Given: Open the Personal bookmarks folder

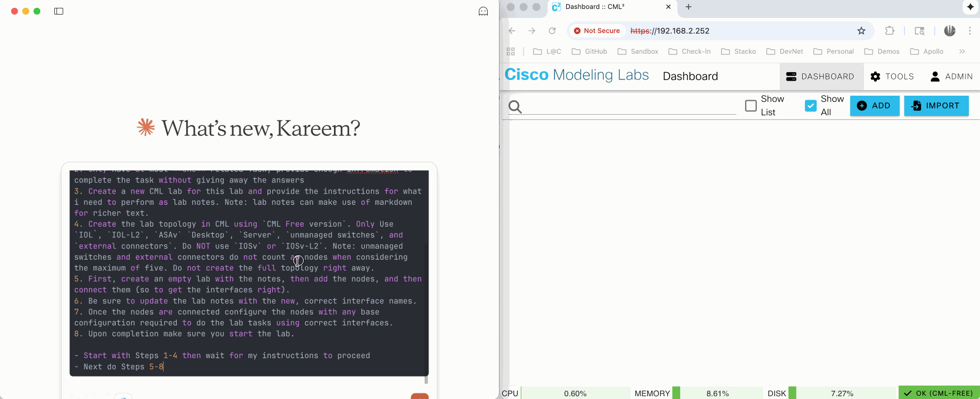Looking at the screenshot, I should click(833, 51).
